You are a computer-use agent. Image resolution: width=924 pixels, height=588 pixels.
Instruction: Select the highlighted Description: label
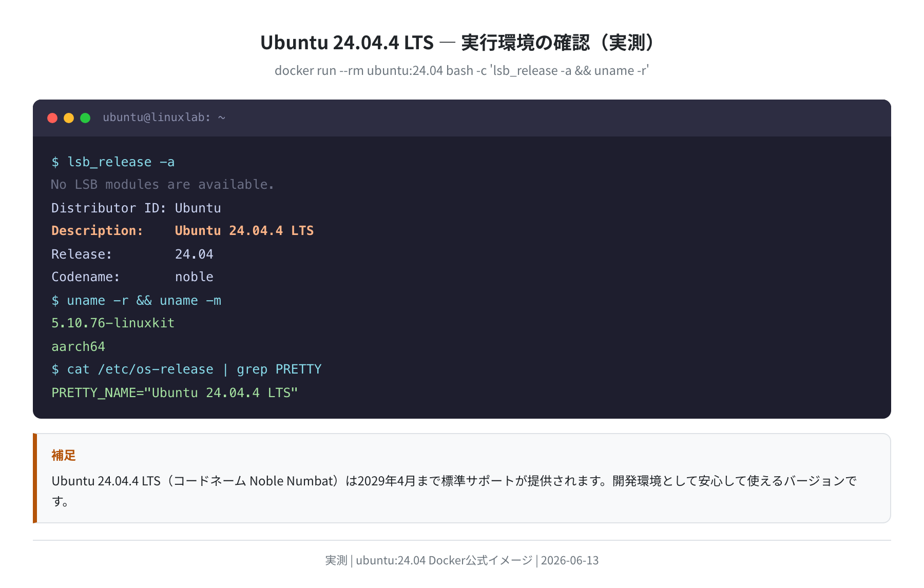(x=98, y=231)
